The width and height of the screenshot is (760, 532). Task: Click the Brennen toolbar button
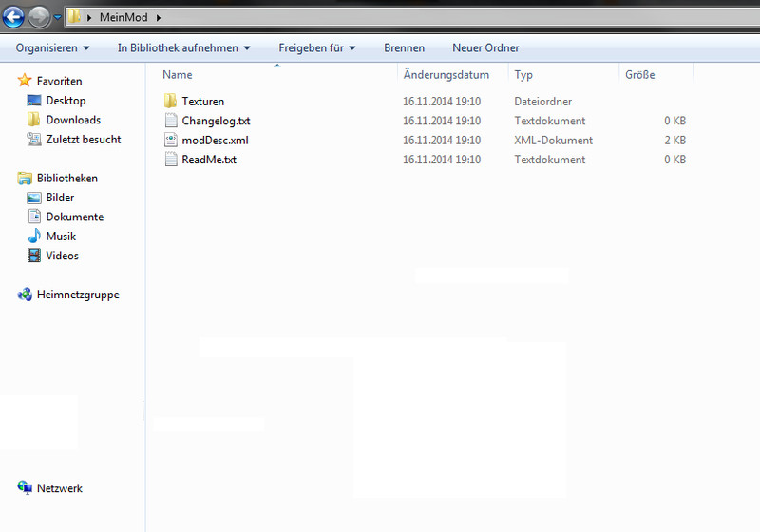click(x=404, y=47)
